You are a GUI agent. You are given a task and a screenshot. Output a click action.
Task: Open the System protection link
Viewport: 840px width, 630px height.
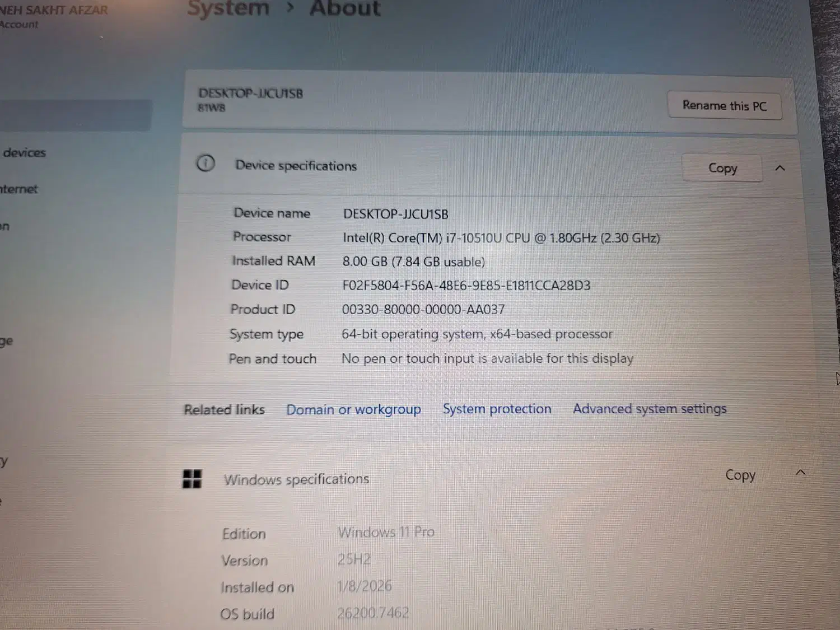497,409
